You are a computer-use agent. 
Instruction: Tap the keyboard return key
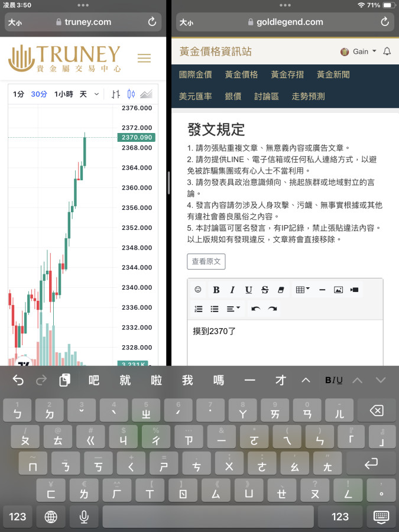click(371, 463)
